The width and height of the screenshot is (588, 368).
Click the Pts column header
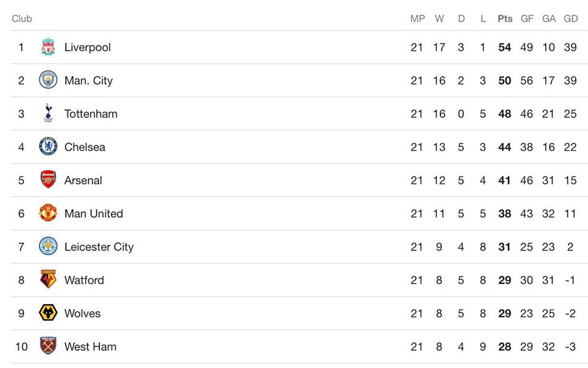click(x=505, y=19)
